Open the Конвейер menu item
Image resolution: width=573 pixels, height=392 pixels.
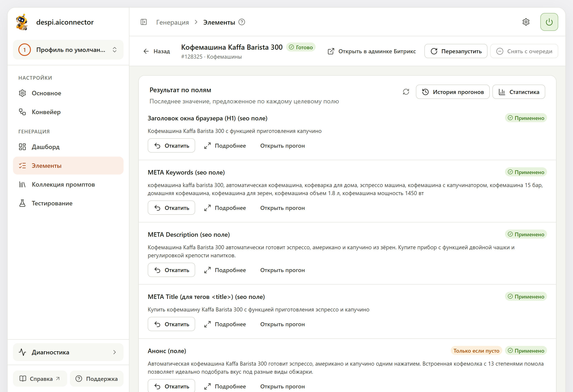pyautogui.click(x=68, y=112)
